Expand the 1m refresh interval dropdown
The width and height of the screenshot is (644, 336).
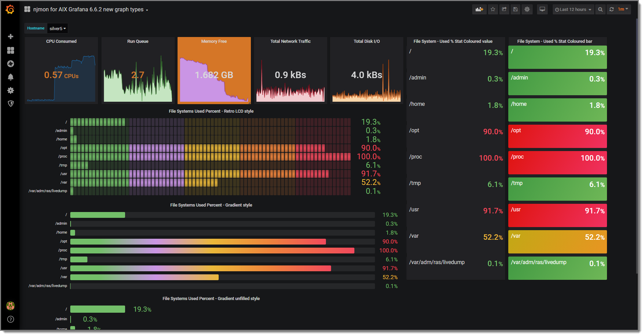623,9
